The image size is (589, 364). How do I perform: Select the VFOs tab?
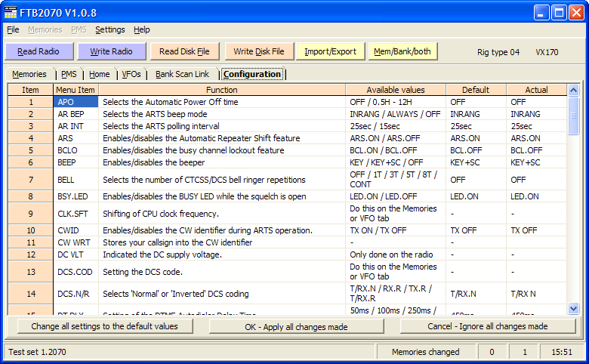(131, 74)
